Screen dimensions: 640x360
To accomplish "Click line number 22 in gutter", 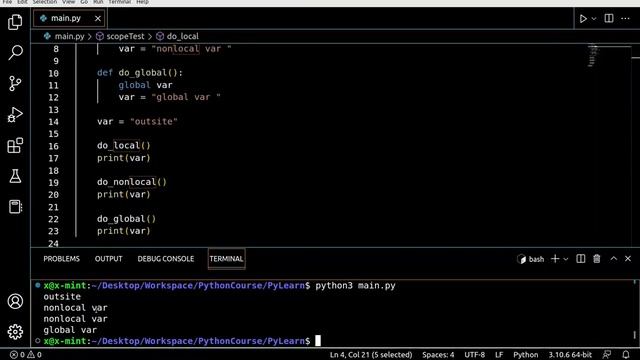I will (x=53, y=219).
